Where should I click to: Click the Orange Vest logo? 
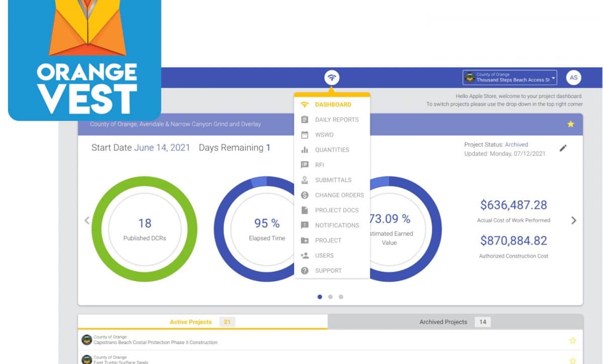tap(84, 60)
